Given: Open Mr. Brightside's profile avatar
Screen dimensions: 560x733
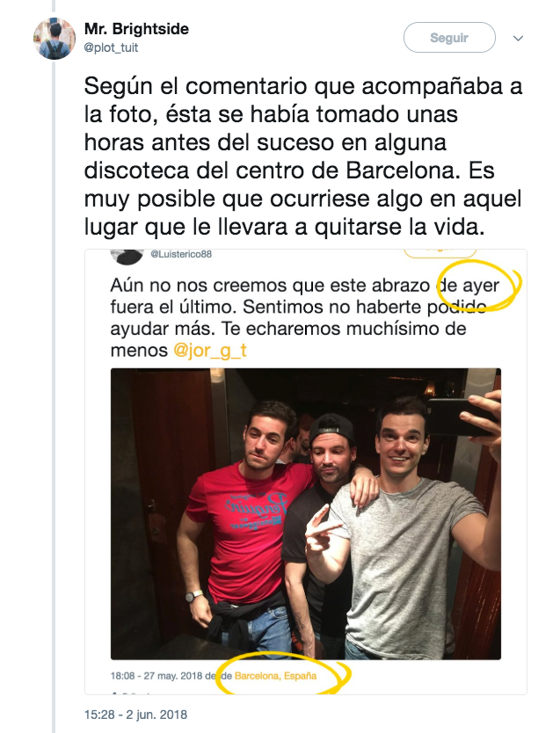Looking at the screenshot, I should 55,39.
